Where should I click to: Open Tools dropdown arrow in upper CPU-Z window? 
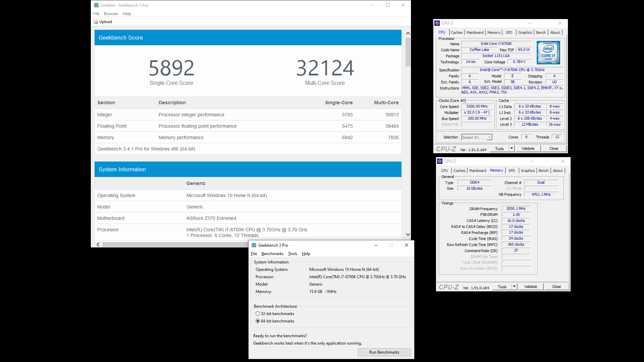(x=512, y=148)
